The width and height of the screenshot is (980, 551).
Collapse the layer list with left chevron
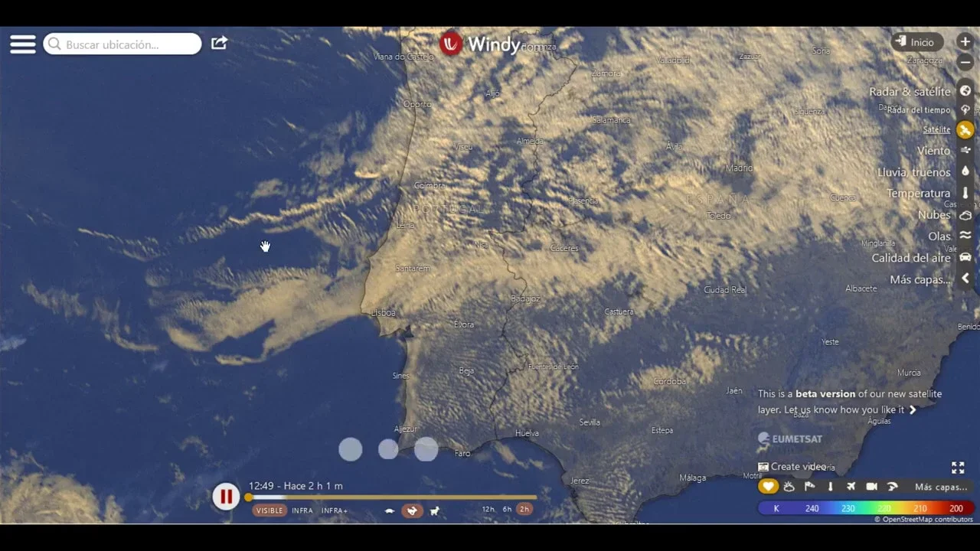tap(965, 279)
